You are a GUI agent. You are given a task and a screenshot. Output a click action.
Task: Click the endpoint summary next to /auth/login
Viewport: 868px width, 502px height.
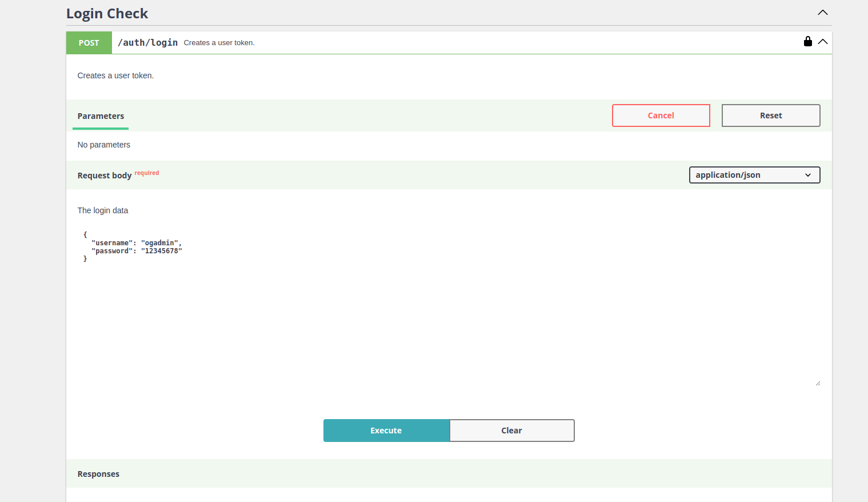(x=219, y=43)
